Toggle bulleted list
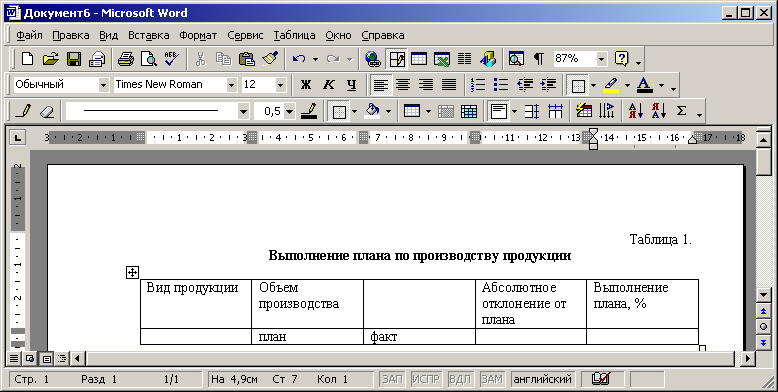This screenshot has width=778, height=392. (501, 85)
